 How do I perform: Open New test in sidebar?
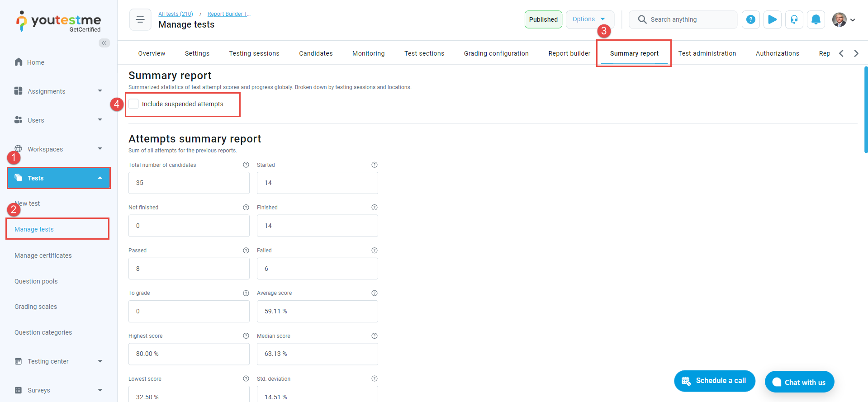(x=28, y=203)
